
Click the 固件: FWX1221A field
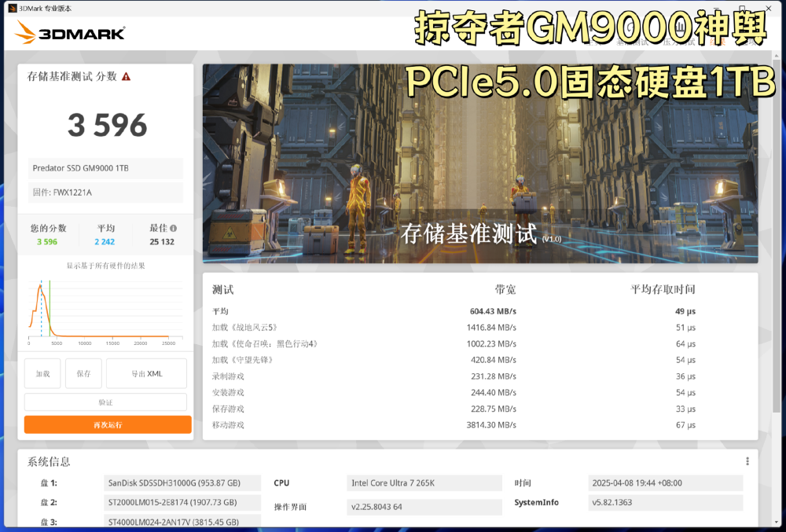tap(105, 193)
